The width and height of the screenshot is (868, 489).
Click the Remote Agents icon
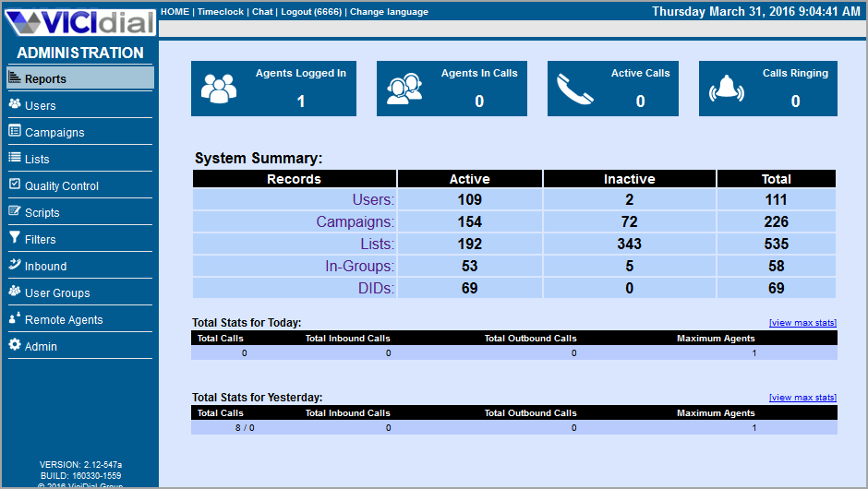(x=15, y=318)
